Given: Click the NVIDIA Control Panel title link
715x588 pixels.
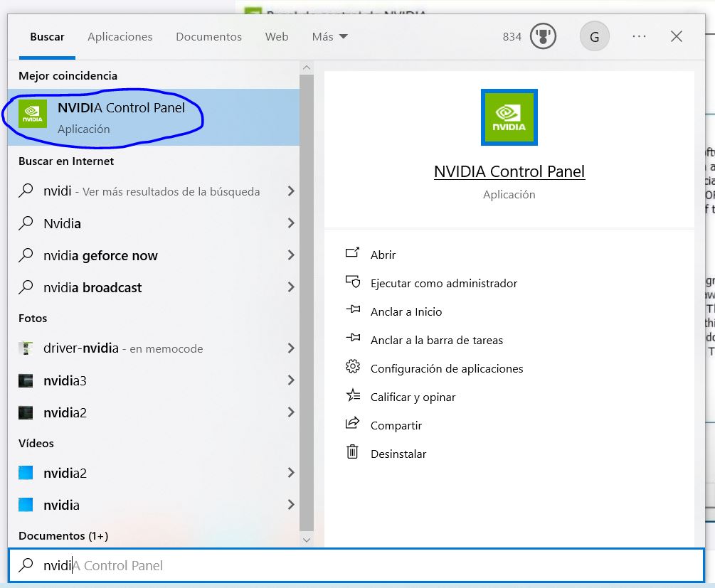Looking at the screenshot, I should (509, 171).
